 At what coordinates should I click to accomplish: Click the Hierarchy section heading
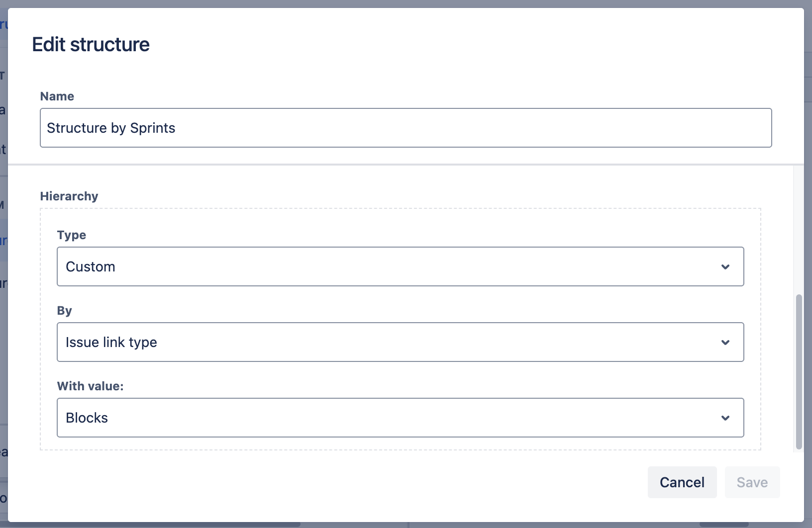click(69, 196)
